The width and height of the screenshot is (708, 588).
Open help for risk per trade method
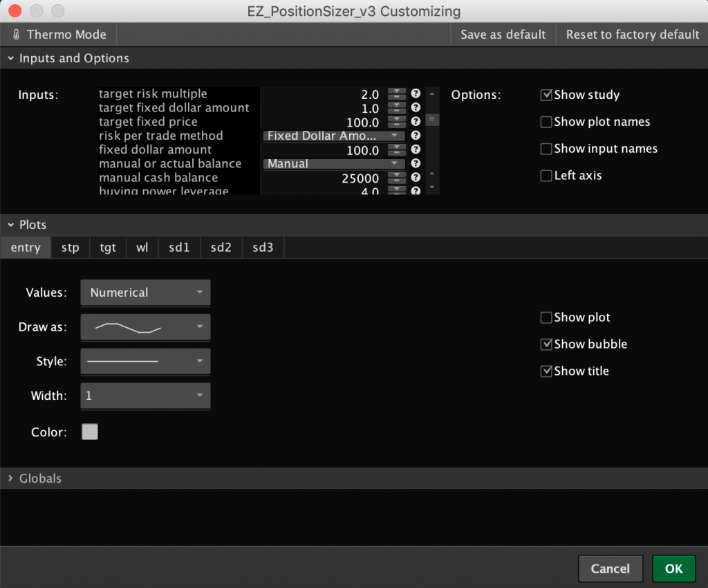pyautogui.click(x=416, y=136)
